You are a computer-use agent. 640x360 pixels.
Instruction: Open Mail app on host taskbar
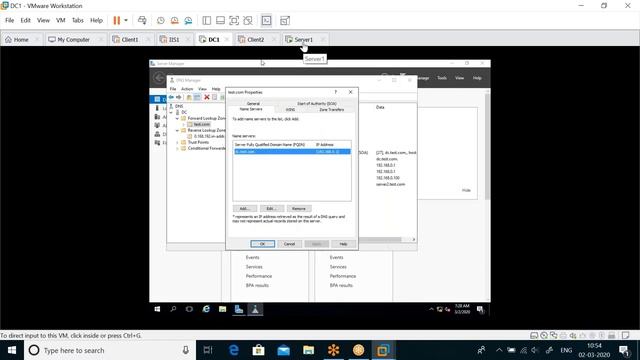(x=284, y=350)
